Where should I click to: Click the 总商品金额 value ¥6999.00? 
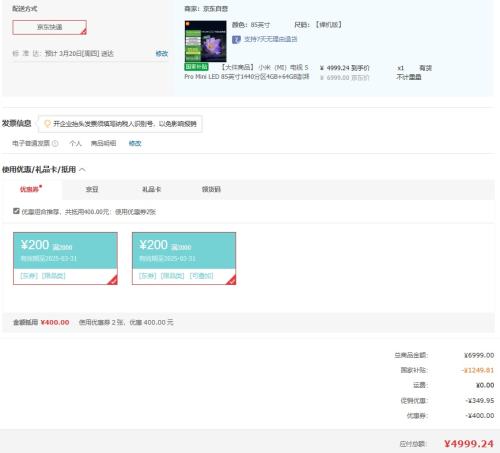[479, 355]
